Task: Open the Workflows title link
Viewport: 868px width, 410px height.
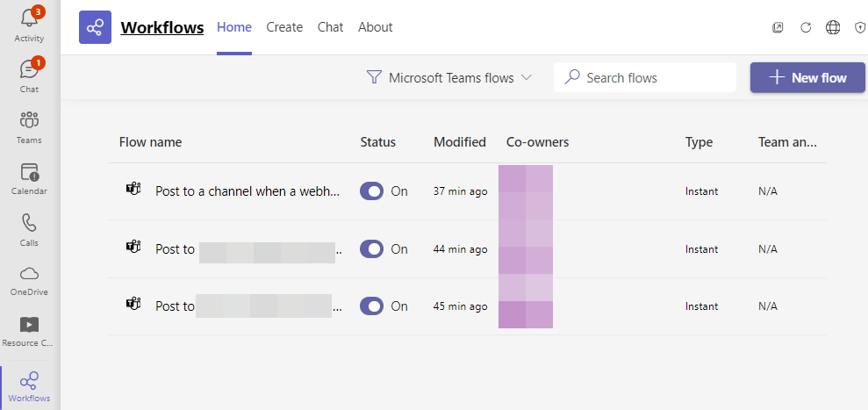Action: click(162, 27)
